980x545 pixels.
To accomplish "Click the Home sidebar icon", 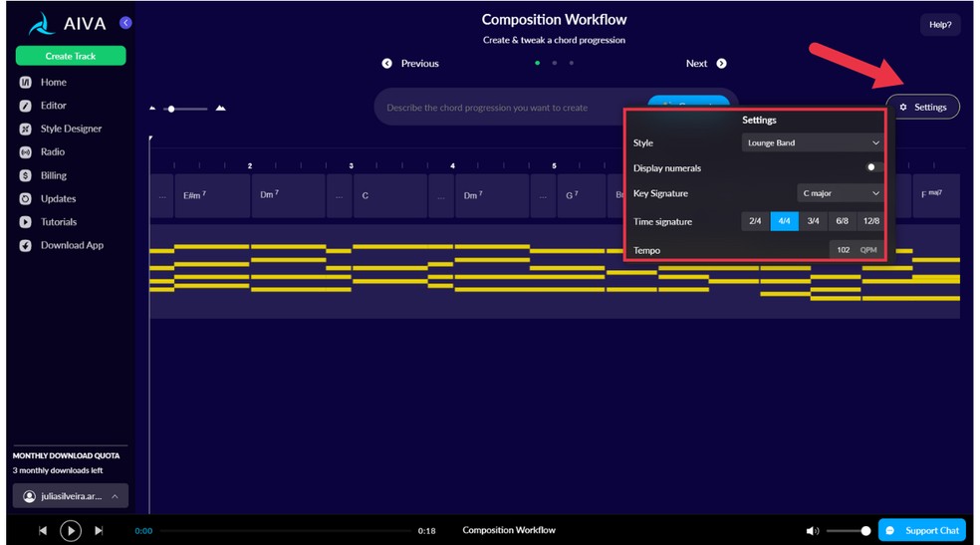I will point(25,82).
